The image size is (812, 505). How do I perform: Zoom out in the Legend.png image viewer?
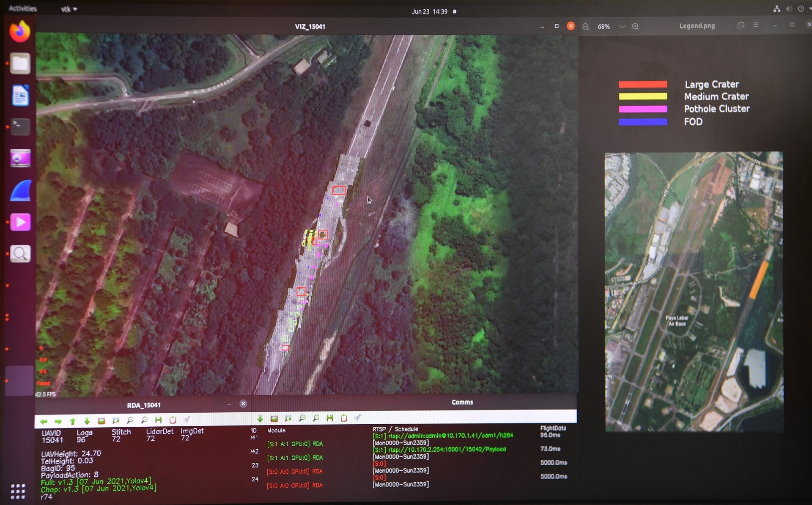(586, 27)
